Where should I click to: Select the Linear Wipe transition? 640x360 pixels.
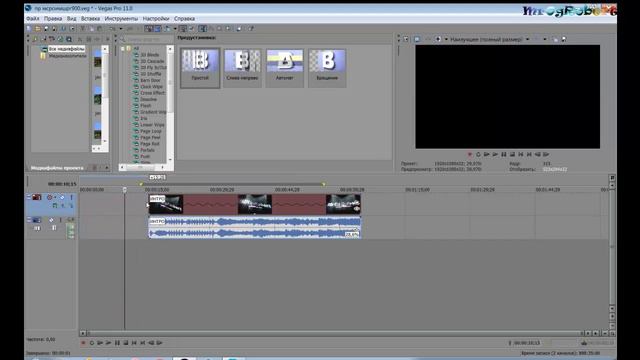[x=152, y=124]
